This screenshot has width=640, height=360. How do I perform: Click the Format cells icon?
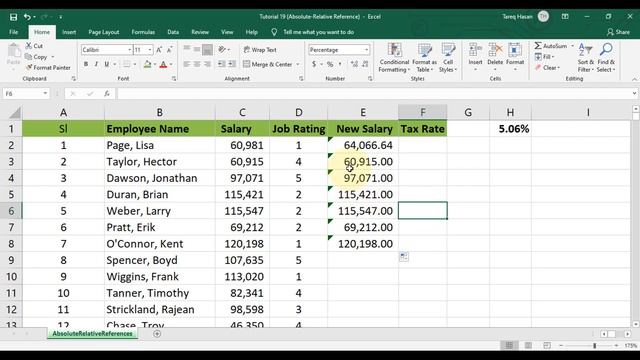515,50
